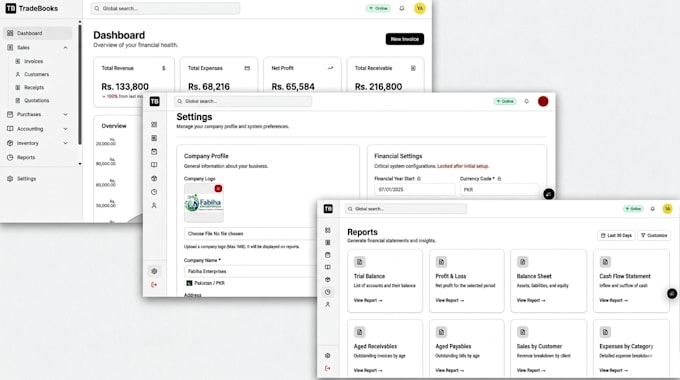The width and height of the screenshot is (680, 380).
Task: Click the Customize button in Reports
Action: coord(654,236)
